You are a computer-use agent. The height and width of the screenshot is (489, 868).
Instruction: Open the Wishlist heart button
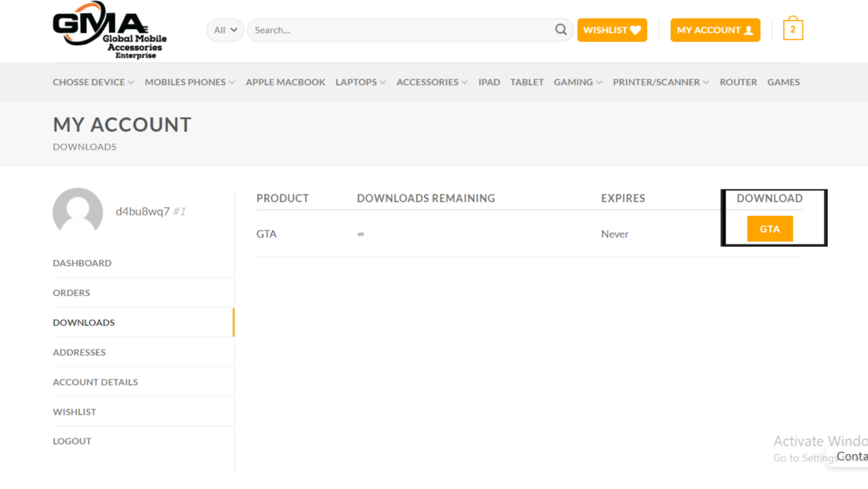(612, 30)
